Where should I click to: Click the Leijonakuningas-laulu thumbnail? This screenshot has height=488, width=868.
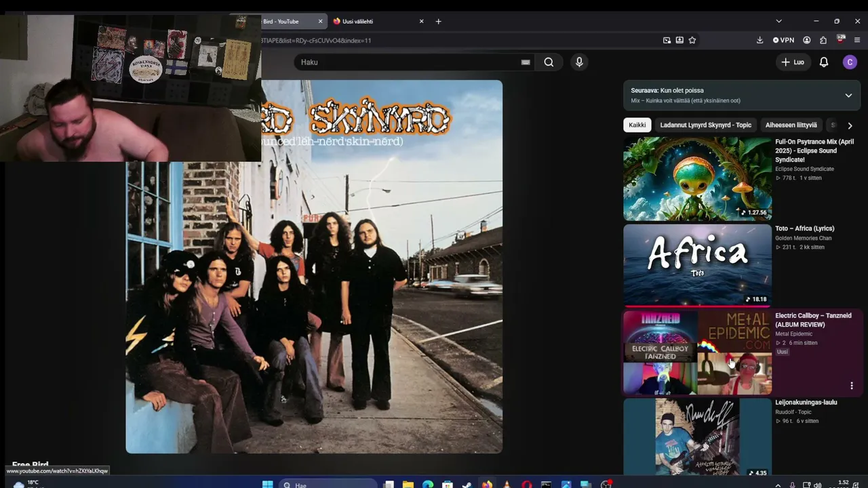tap(697, 436)
